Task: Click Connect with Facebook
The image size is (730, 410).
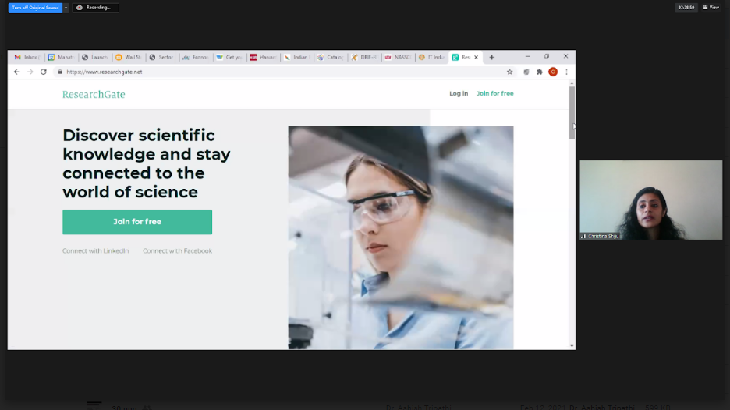Action: [x=177, y=251]
